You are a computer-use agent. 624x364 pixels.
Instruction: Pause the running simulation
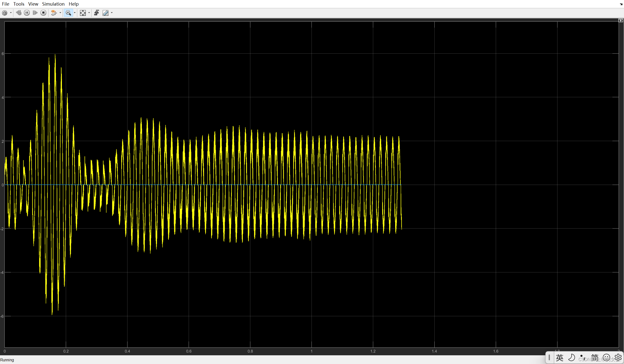click(27, 13)
